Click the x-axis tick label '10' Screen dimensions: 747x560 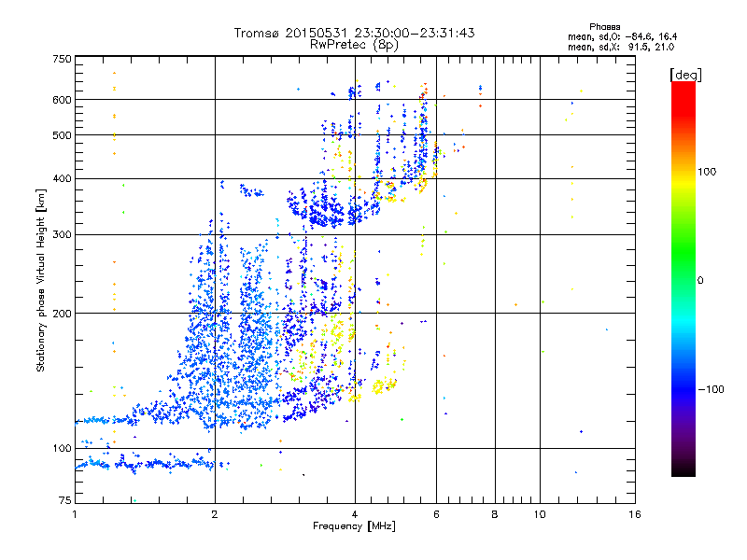pos(540,514)
